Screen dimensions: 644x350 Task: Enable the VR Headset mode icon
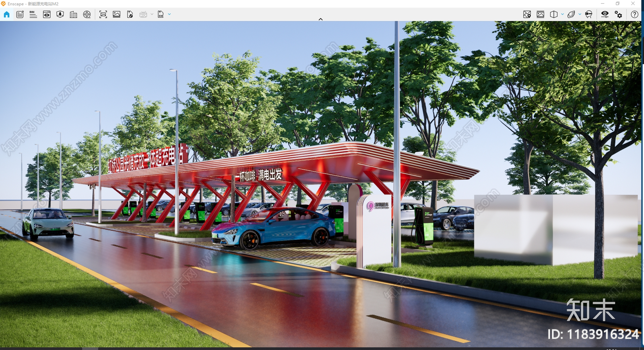588,14
